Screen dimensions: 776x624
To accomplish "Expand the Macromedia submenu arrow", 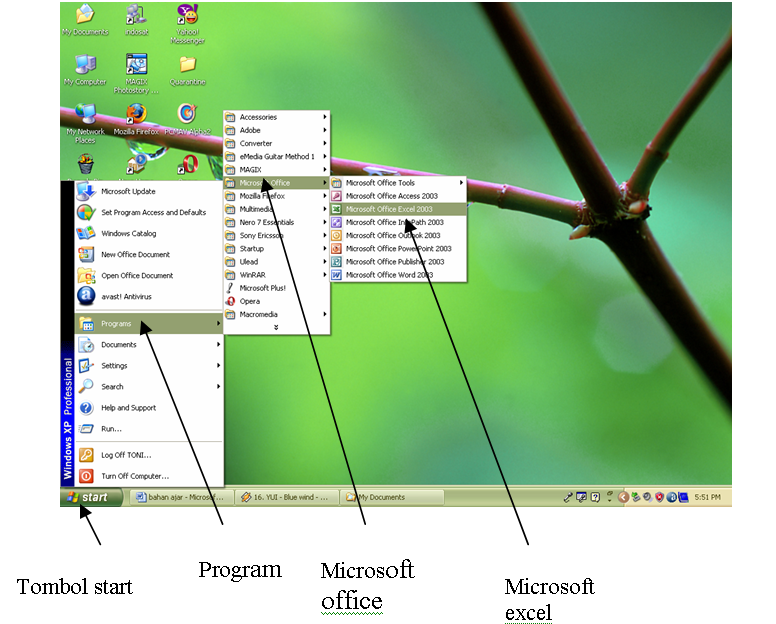I will (x=325, y=314).
